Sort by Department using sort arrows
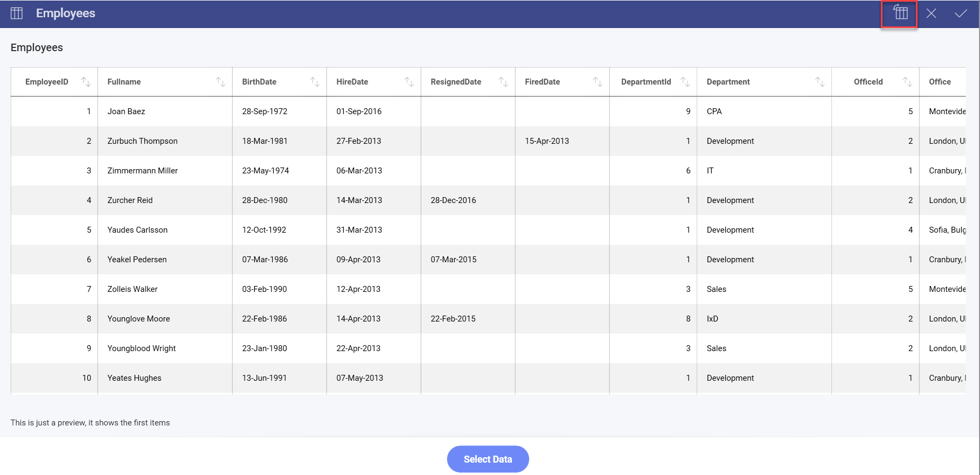The height and width of the screenshot is (475, 980). coord(819,82)
